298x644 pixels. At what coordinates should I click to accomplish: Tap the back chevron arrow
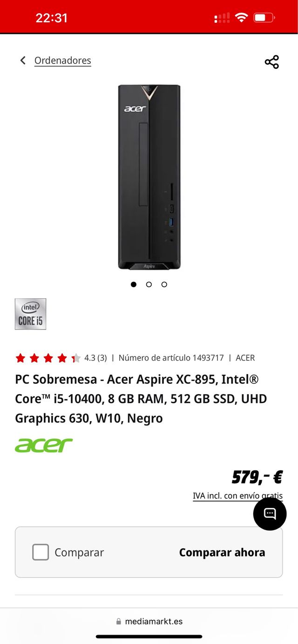22,60
